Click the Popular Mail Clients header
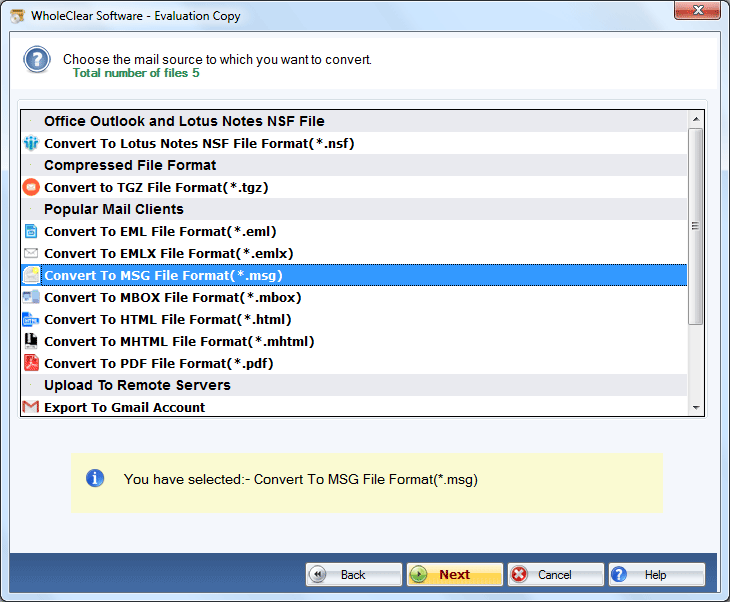 [354, 209]
